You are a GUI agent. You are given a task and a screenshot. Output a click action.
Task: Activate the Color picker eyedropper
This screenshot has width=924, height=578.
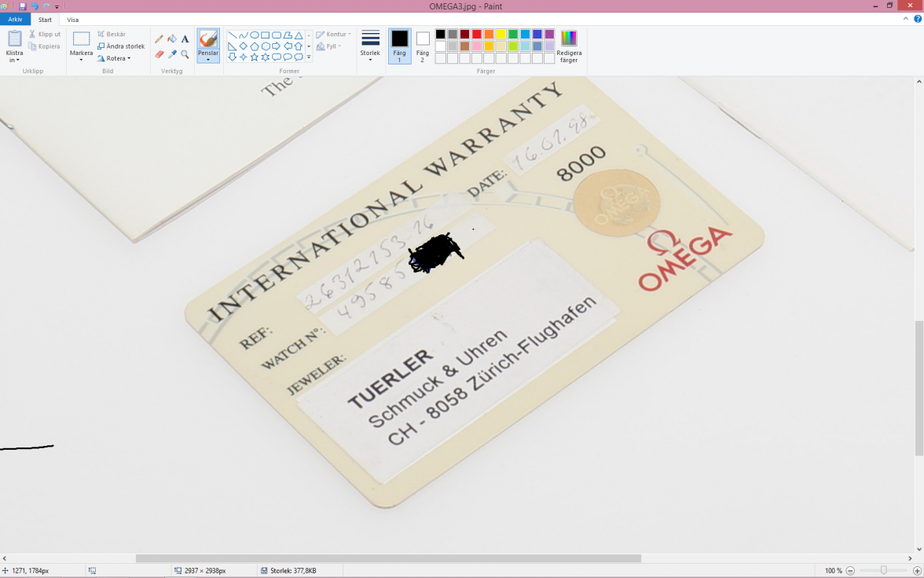pos(172,54)
